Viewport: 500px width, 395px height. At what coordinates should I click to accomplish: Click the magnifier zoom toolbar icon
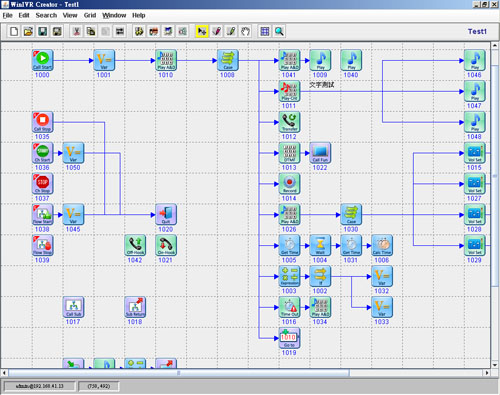(279, 31)
